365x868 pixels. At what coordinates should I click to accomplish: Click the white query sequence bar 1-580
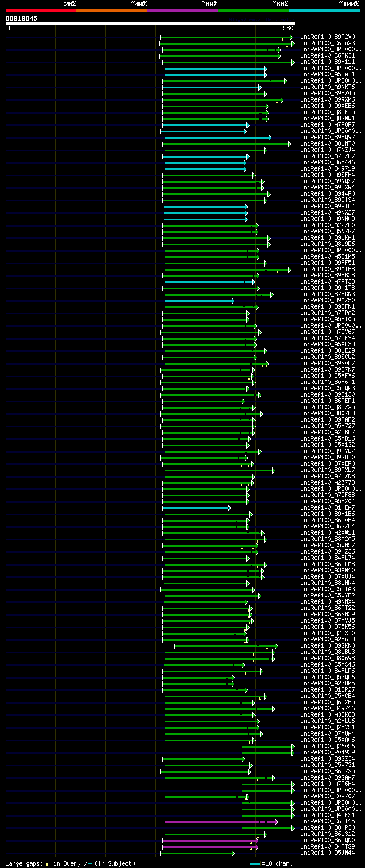151,23
